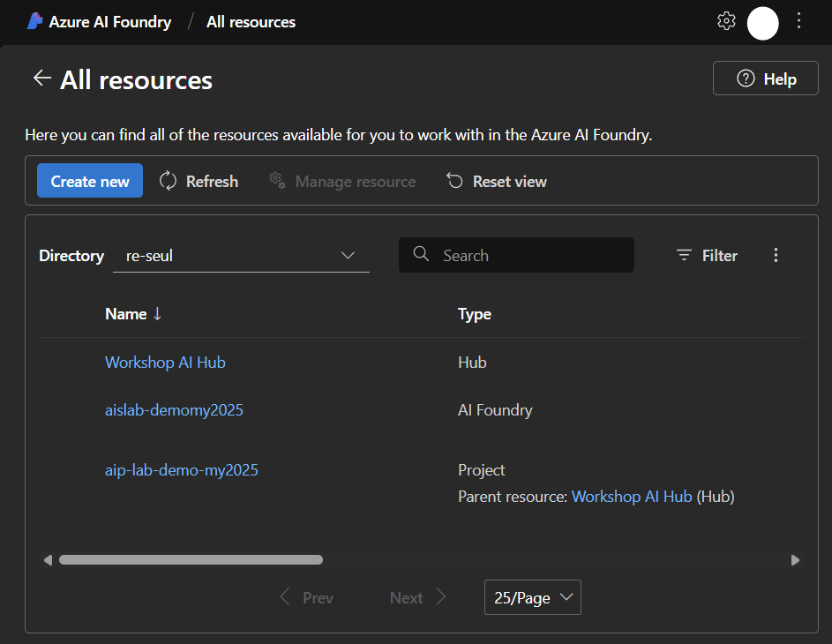Viewport: 832px width, 644px height.
Task: Open the user profile avatar
Action: pyautogui.click(x=762, y=23)
